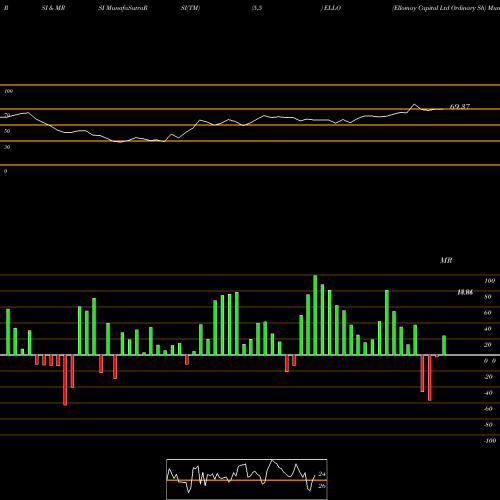Select the RSI axis label 30

(7, 147)
